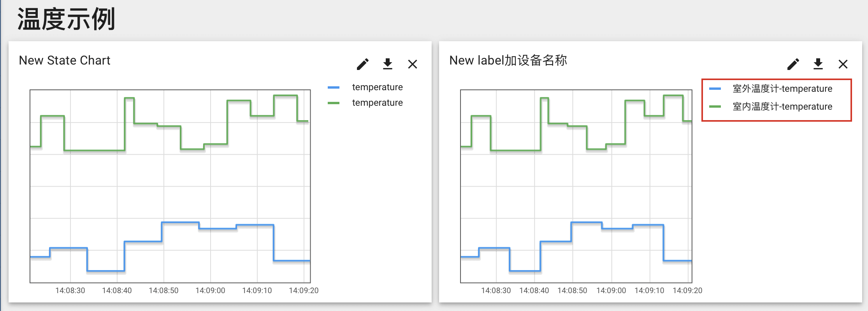The height and width of the screenshot is (311, 868).
Task: Remove the New State Chart widget
Action: [x=413, y=64]
